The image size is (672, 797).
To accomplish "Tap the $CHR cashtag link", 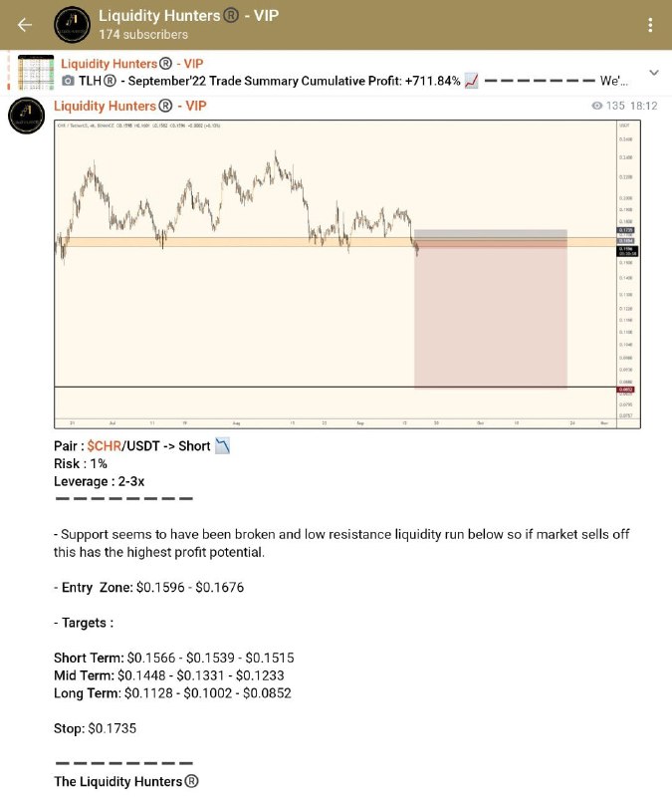I will click(104, 445).
